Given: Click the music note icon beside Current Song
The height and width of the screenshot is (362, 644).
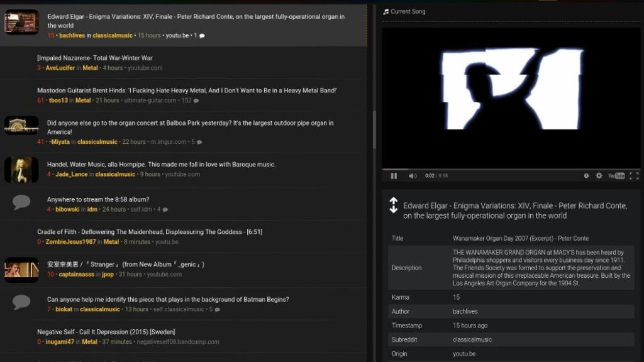Looking at the screenshot, I should (384, 11).
